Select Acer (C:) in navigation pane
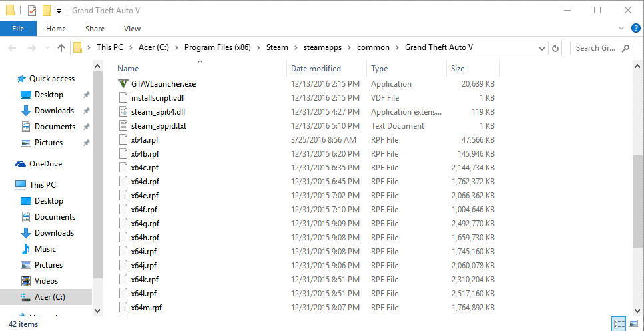Viewport: 644px width, 331px height. coord(46,297)
